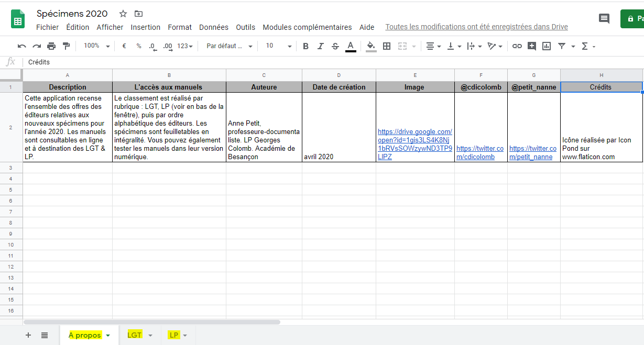The height and width of the screenshot is (345, 644).
Task: Decrease decimal places
Action: click(x=152, y=46)
